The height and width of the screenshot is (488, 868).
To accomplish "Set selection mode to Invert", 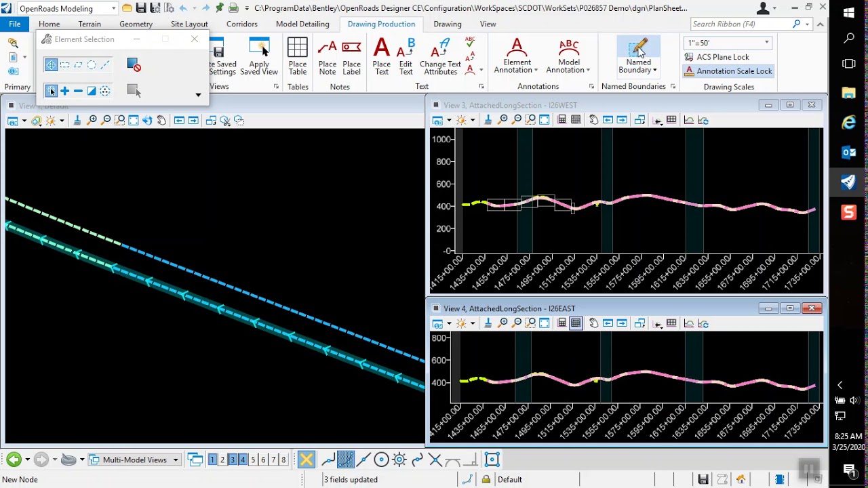I will coord(92,91).
